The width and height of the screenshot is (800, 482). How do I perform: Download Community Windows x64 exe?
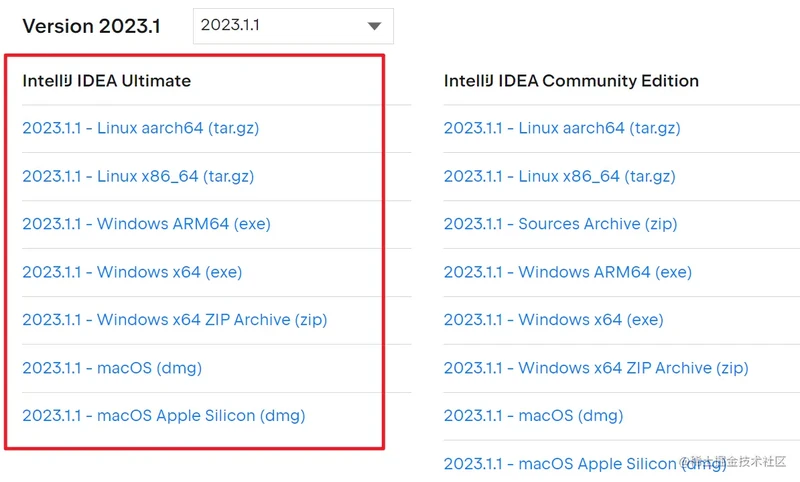coord(553,320)
